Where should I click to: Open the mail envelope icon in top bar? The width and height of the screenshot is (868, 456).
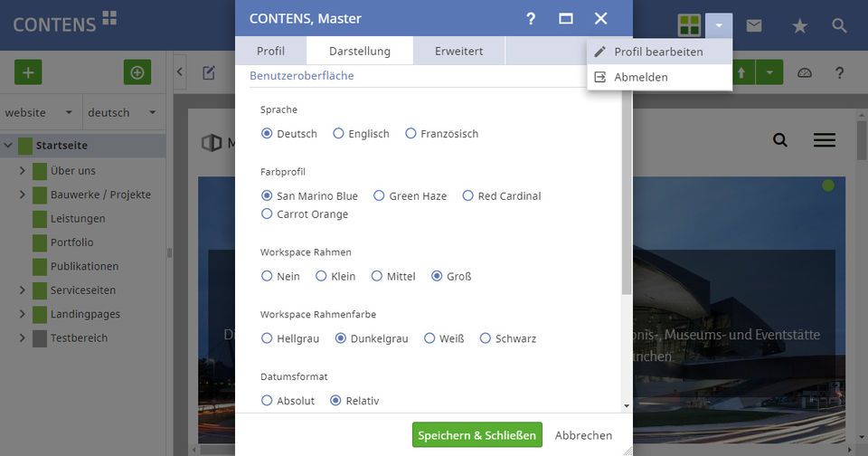[754, 25]
